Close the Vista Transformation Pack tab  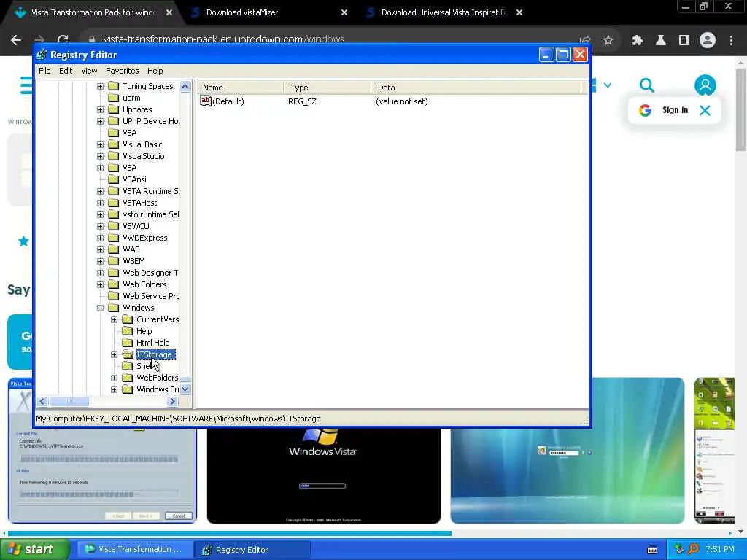(169, 12)
